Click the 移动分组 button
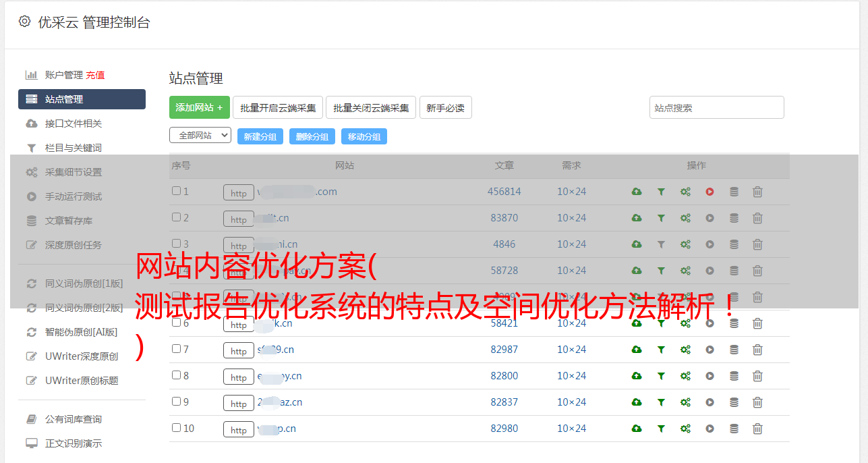Screen dimensions: 868x463 [x=364, y=136]
